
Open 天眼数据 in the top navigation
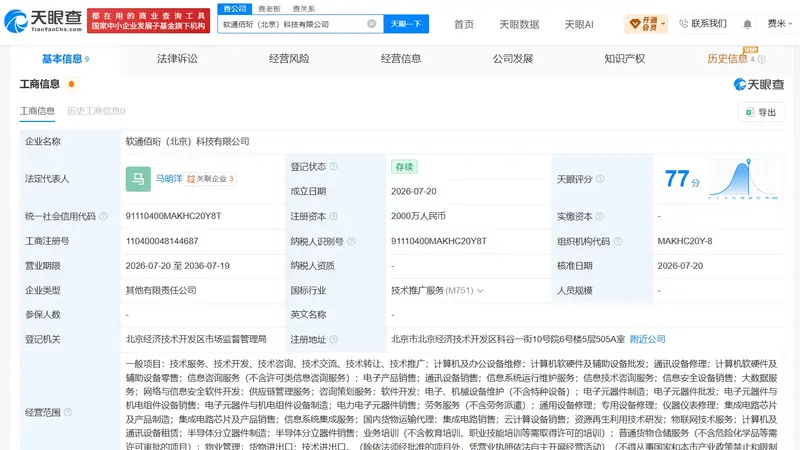519,24
